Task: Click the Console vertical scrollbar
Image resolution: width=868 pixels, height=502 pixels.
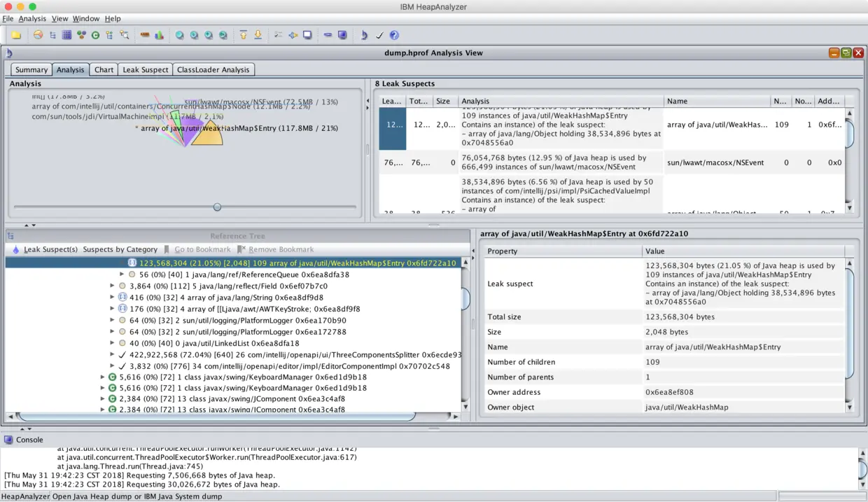Action: [x=862, y=468]
